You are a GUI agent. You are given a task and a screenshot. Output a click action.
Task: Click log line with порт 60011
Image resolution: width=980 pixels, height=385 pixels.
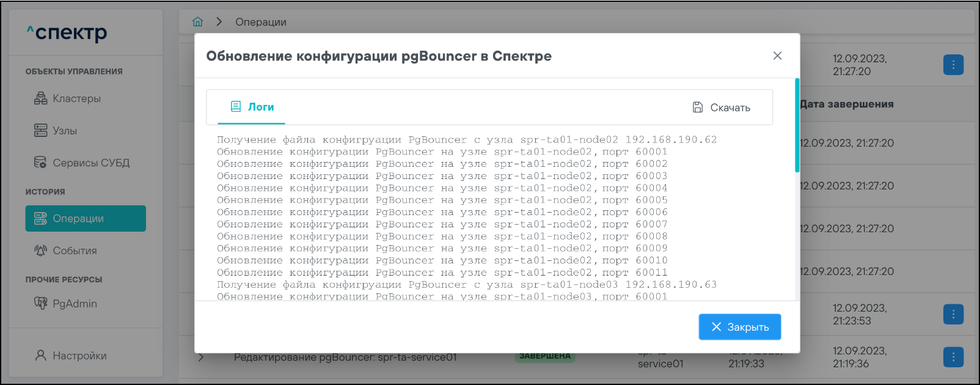pyautogui.click(x=442, y=273)
